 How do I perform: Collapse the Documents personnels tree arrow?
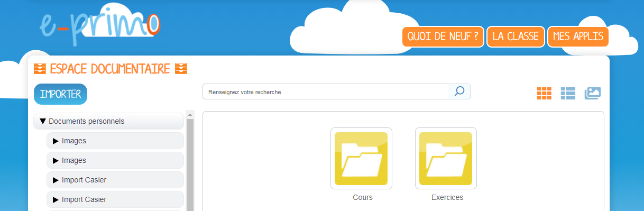click(x=43, y=121)
